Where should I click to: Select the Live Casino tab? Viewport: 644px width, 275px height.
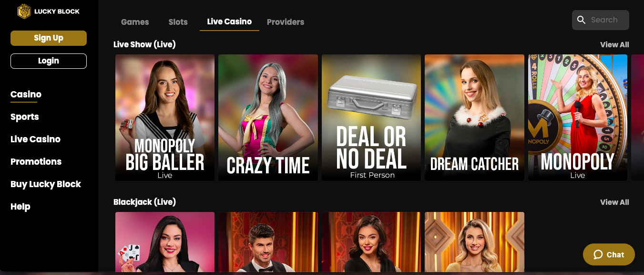(x=229, y=21)
